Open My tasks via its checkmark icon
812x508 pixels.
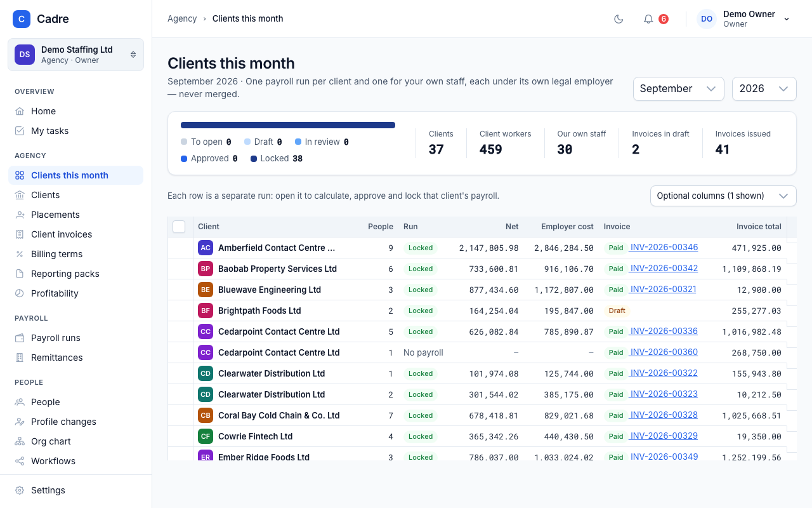(x=20, y=131)
